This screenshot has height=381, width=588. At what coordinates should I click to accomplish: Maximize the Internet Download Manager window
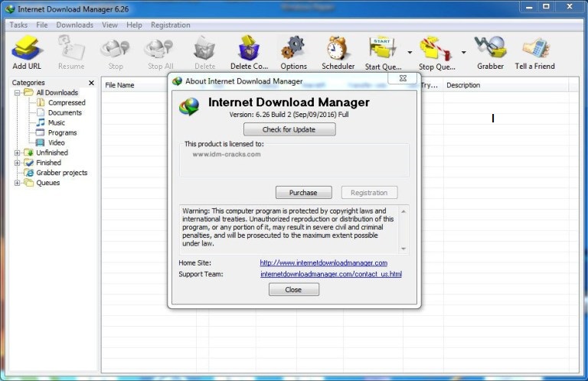coord(547,6)
